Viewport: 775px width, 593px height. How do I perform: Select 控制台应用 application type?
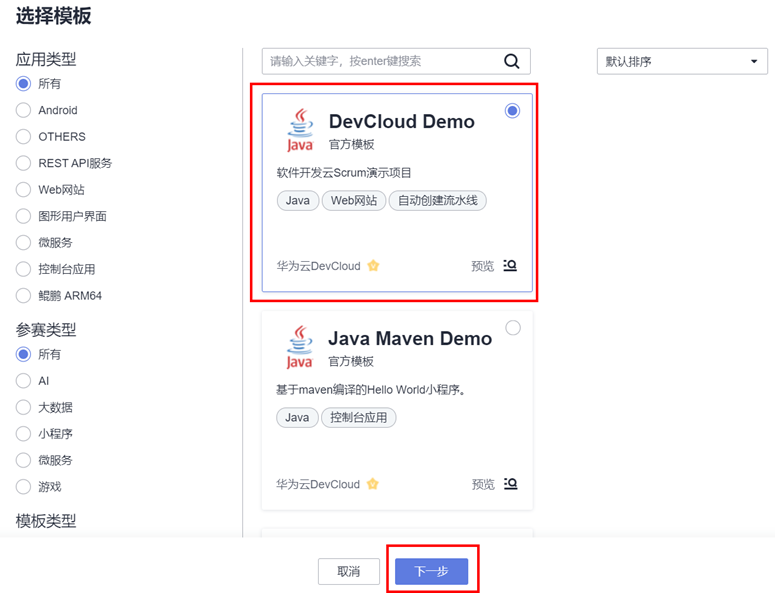pyautogui.click(x=23, y=269)
